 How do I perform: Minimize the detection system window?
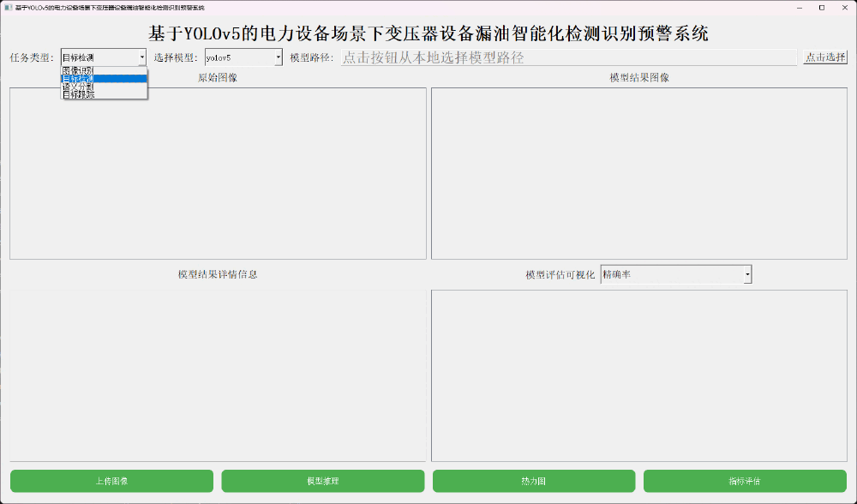800,8
